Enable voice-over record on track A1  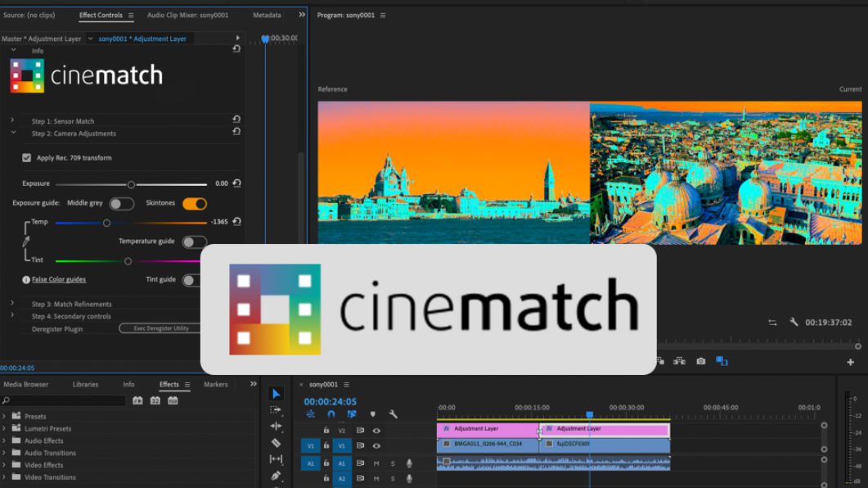[409, 463]
